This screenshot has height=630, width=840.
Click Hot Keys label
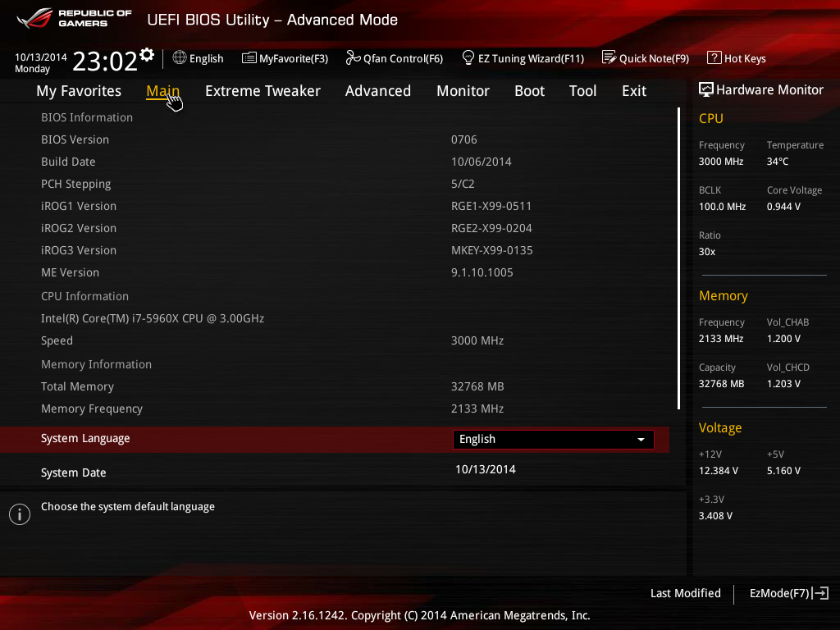coord(745,58)
